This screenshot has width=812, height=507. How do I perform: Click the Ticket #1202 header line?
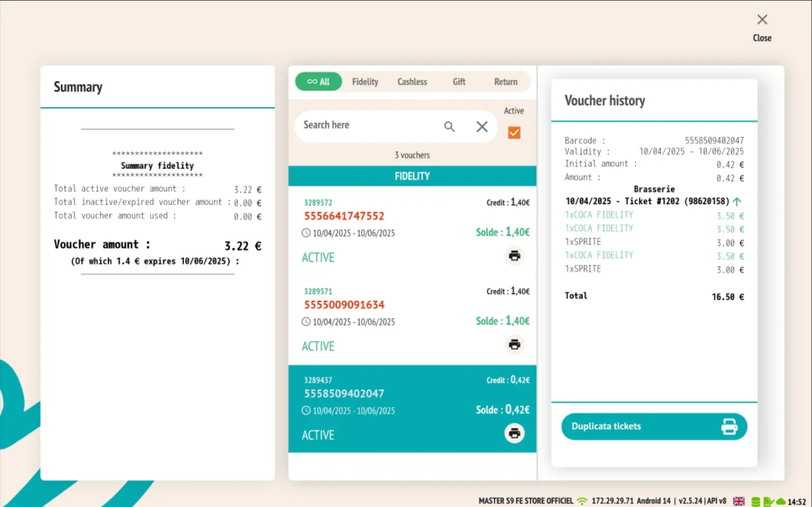click(x=648, y=201)
